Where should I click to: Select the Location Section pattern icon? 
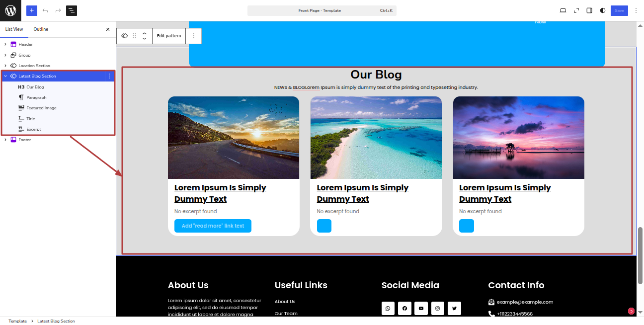click(x=13, y=66)
